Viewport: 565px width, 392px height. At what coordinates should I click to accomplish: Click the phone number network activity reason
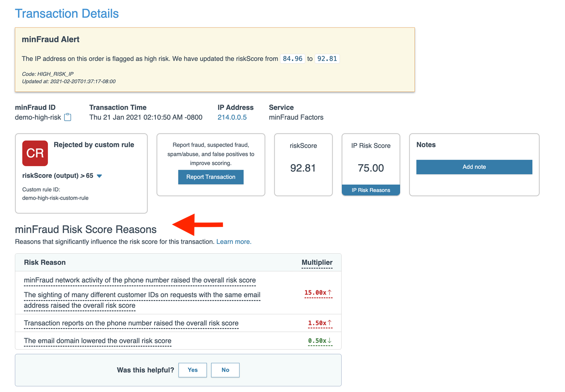pos(140,280)
